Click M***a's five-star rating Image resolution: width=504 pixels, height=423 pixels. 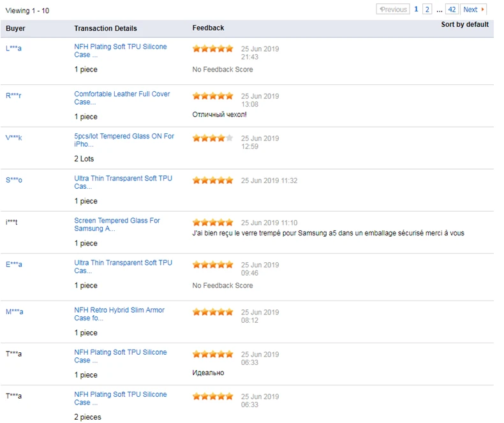pyautogui.click(x=213, y=312)
